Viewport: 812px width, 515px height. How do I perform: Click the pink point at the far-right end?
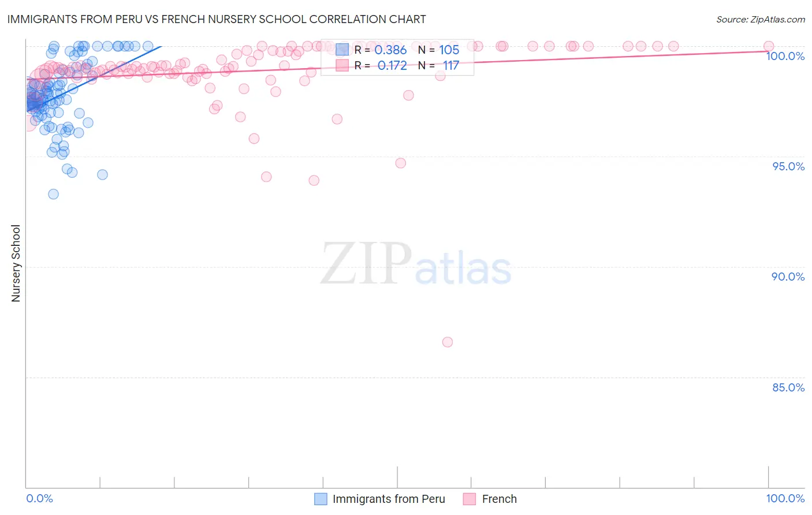(769, 46)
